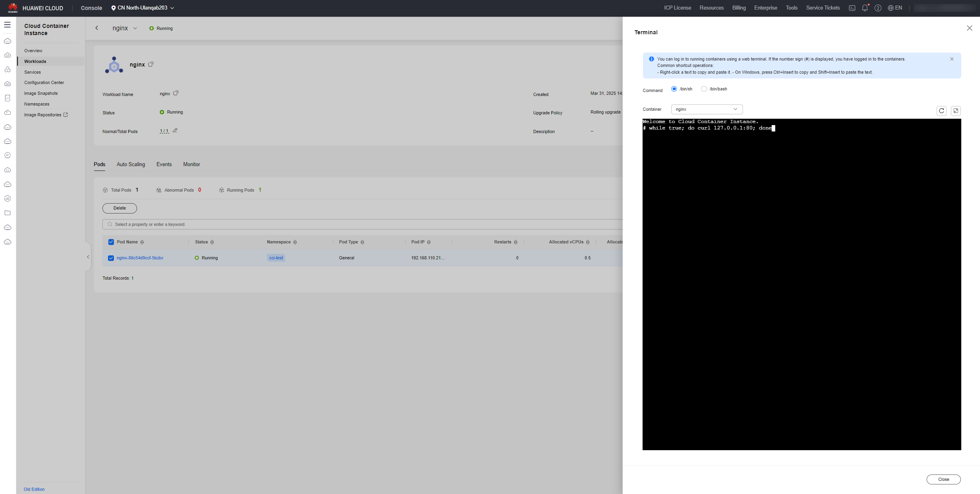Screen dimensions: 980x494
Task: Open the hamburger navigation menu
Action: [x=7, y=25]
